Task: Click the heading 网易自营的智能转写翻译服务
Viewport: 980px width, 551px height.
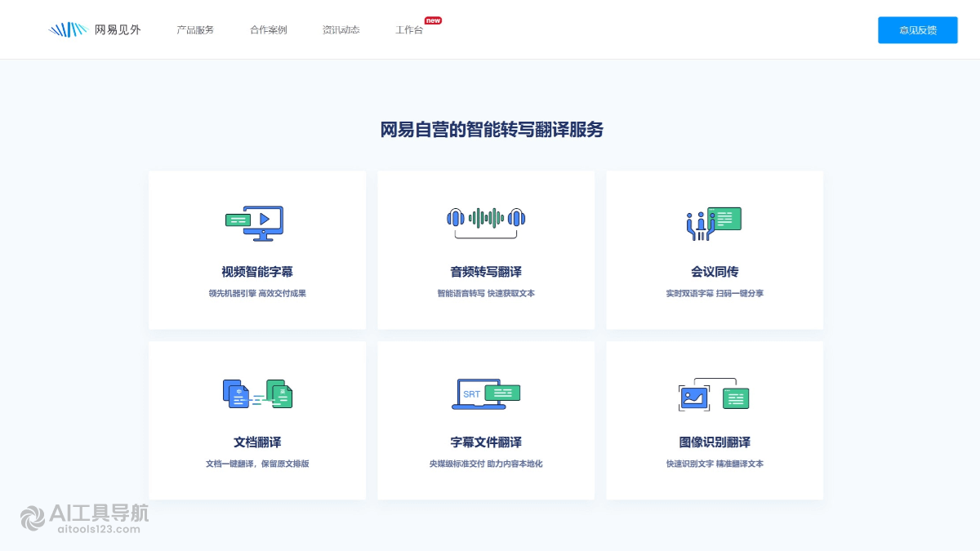Action: coord(492,130)
